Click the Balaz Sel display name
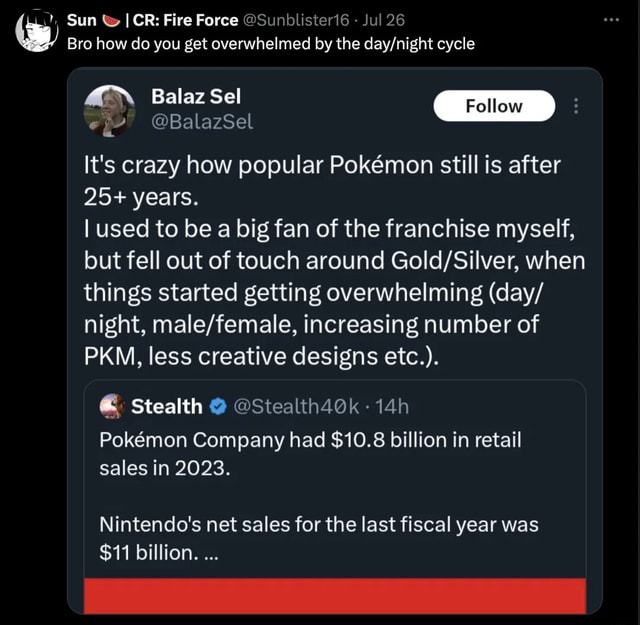 tap(196, 97)
